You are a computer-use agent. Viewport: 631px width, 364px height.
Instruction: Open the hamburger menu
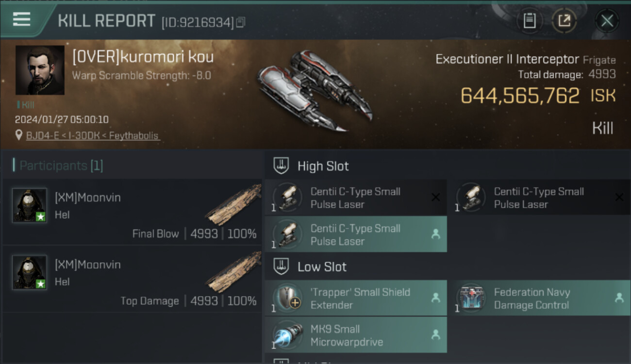click(21, 20)
